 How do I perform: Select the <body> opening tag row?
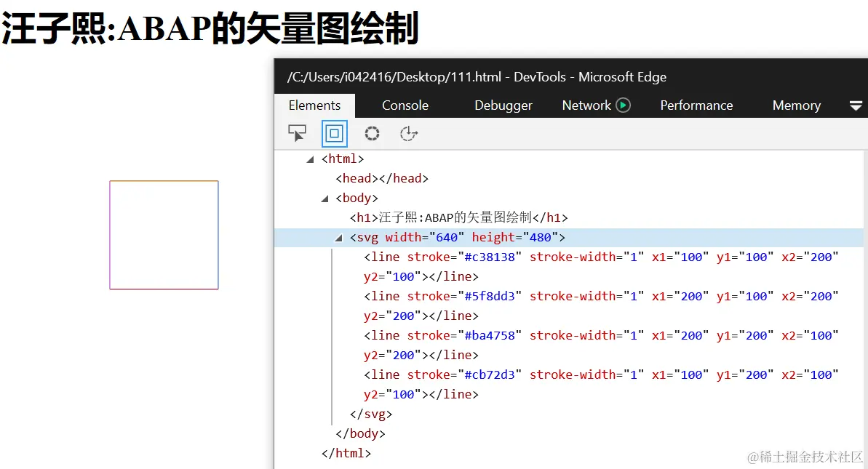pyautogui.click(x=357, y=198)
